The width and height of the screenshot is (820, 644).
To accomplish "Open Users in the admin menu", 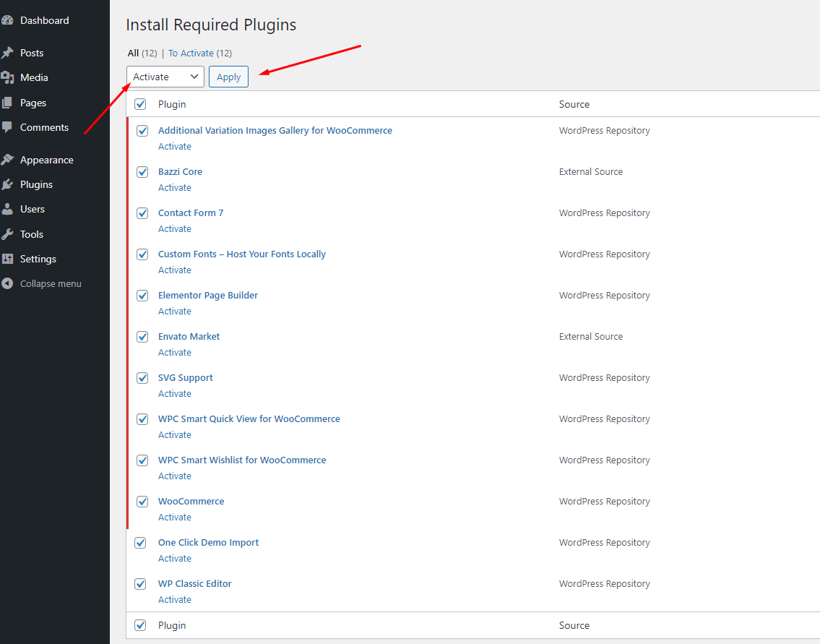I will (x=33, y=209).
